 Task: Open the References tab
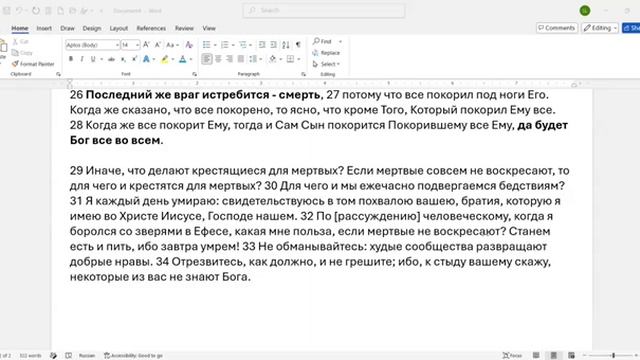click(x=151, y=28)
